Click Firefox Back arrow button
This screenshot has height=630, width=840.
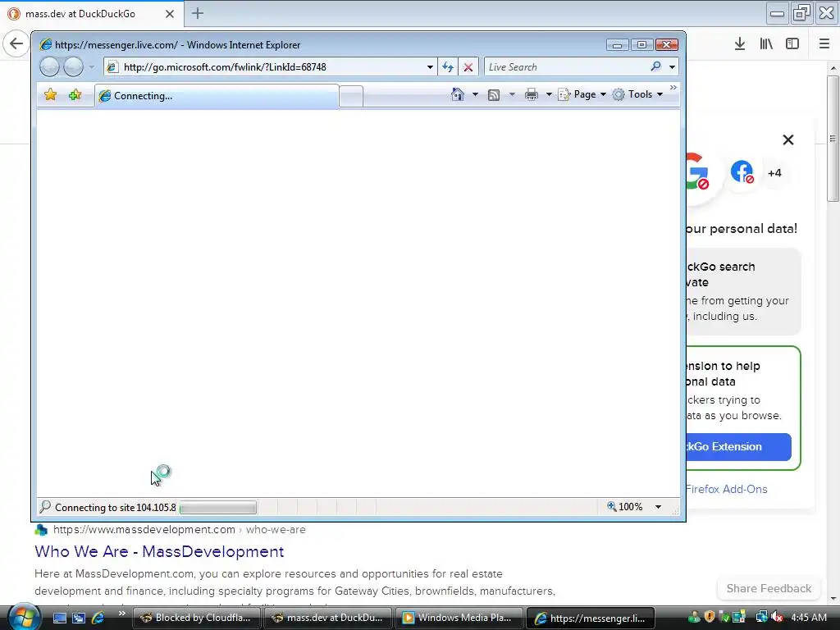tap(16, 43)
